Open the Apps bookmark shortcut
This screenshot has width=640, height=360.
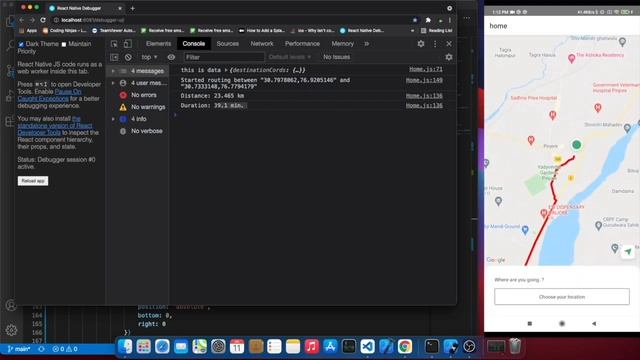point(28,31)
